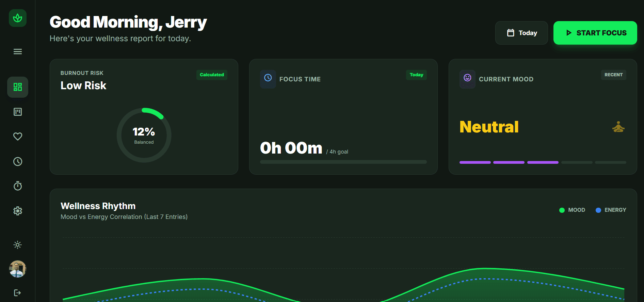Click the 12% burnout risk gauge
The image size is (644, 302).
(144, 135)
